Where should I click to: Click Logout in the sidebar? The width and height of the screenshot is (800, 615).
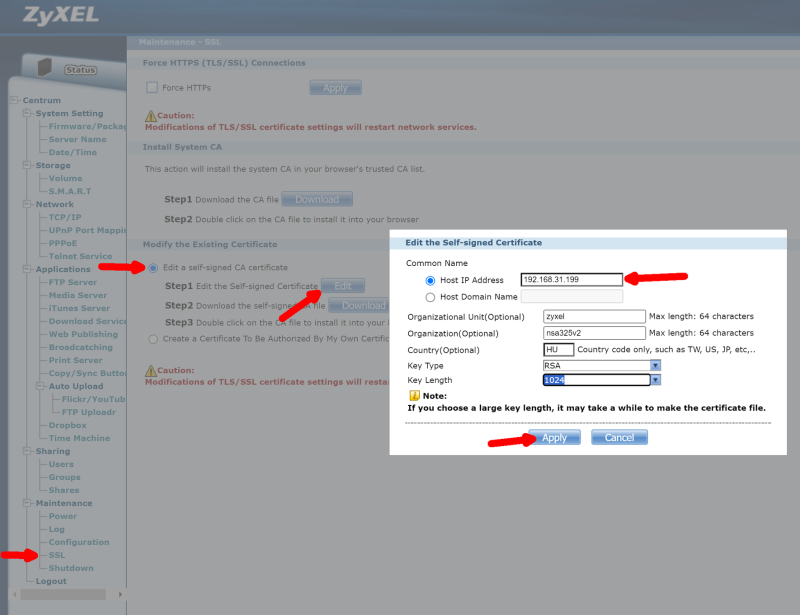pyautogui.click(x=51, y=581)
